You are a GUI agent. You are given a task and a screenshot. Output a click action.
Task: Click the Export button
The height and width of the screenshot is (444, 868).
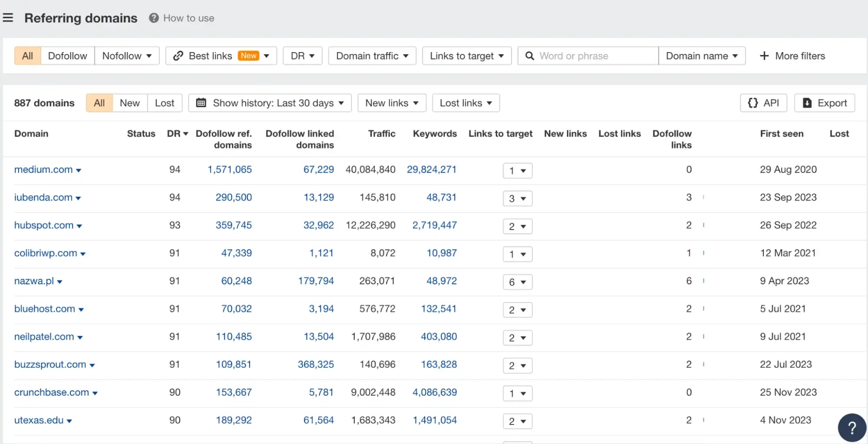(x=824, y=103)
